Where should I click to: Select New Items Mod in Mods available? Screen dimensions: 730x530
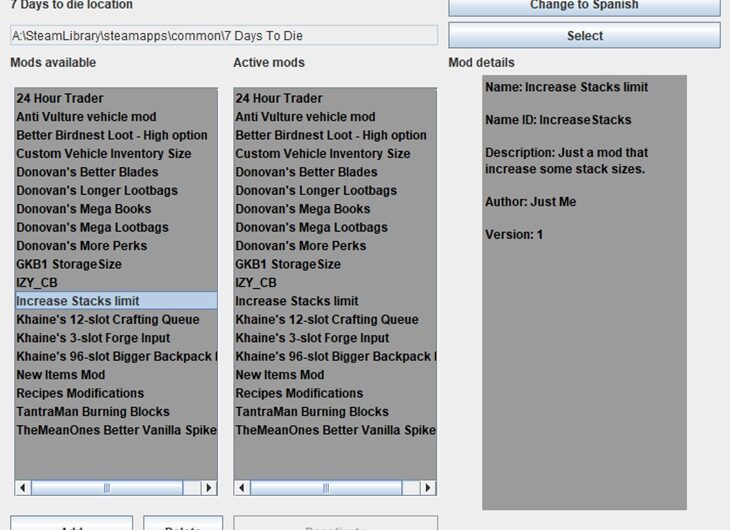[x=116, y=374]
